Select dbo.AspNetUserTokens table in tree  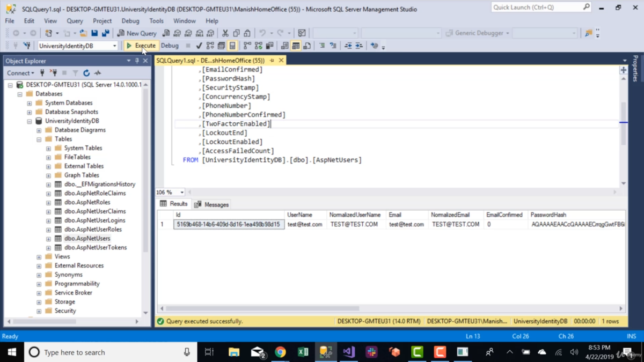pos(96,247)
